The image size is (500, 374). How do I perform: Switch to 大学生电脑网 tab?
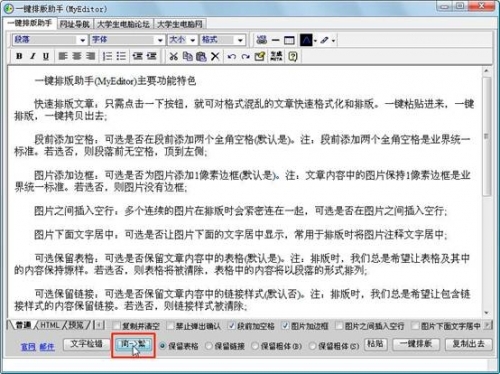tap(180, 24)
